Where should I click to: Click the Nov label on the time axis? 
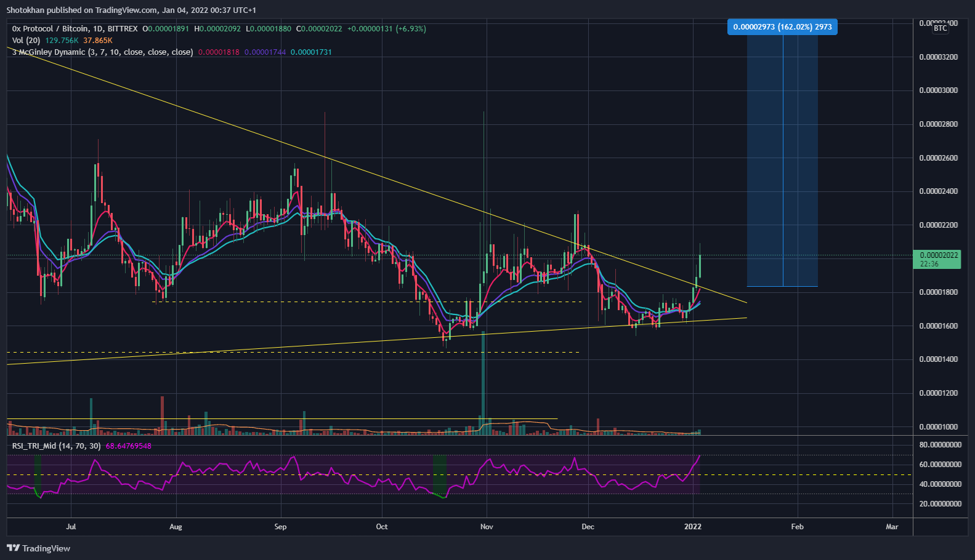pos(487,527)
